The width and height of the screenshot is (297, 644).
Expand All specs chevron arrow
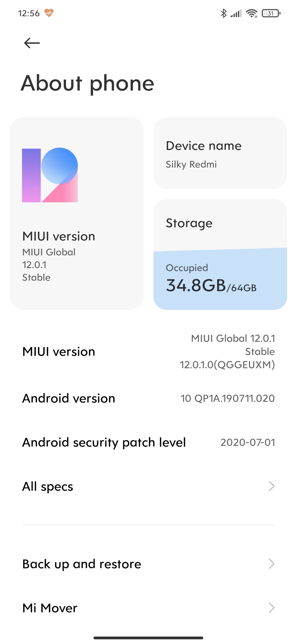(271, 486)
